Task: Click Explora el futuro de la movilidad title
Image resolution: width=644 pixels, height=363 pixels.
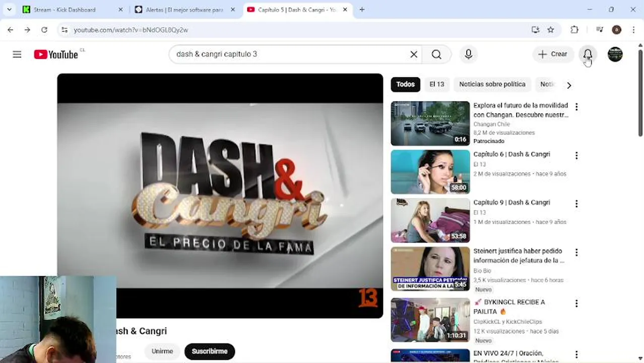Action: [521, 110]
